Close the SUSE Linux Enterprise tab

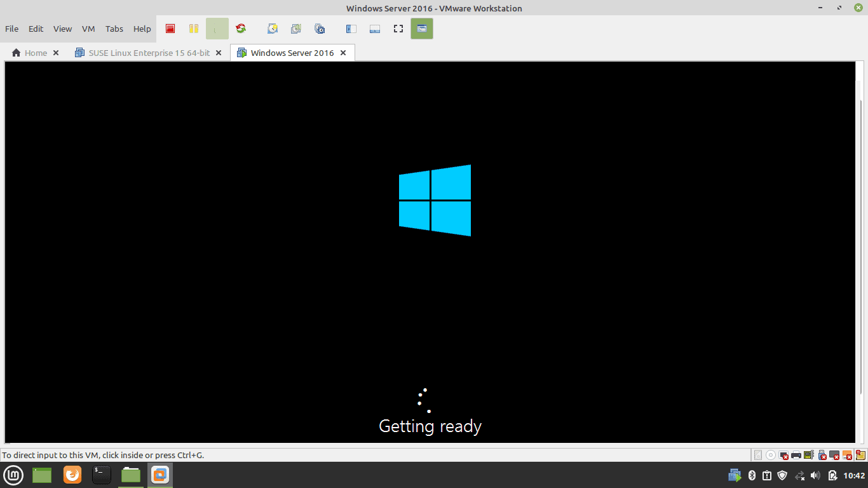tap(219, 53)
